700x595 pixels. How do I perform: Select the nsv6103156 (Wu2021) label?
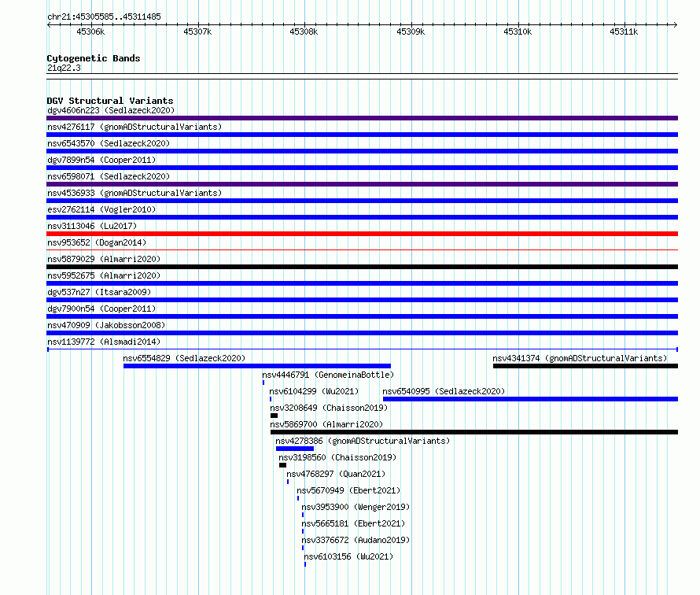(x=348, y=556)
